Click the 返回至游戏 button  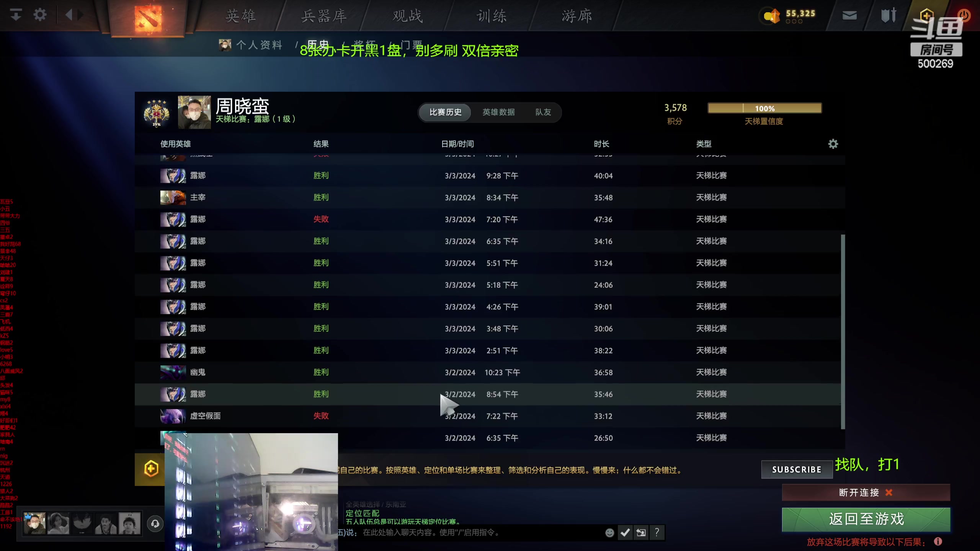(866, 519)
